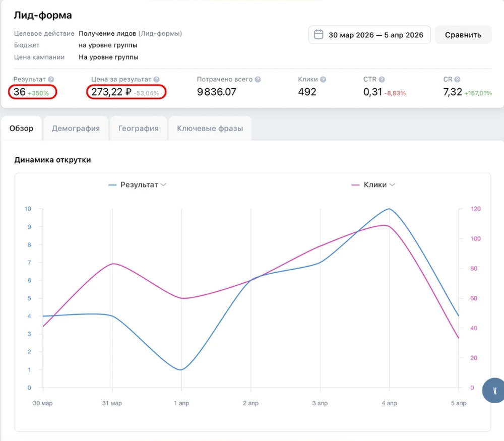Click the Сравнить button
Image resolution: width=504 pixels, height=441 pixels.
[x=463, y=35]
